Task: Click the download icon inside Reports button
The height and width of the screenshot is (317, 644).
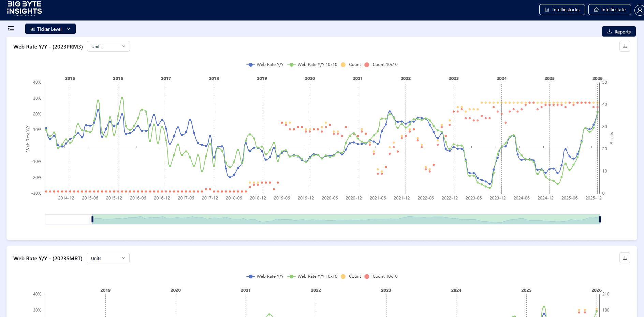Action: tap(609, 31)
